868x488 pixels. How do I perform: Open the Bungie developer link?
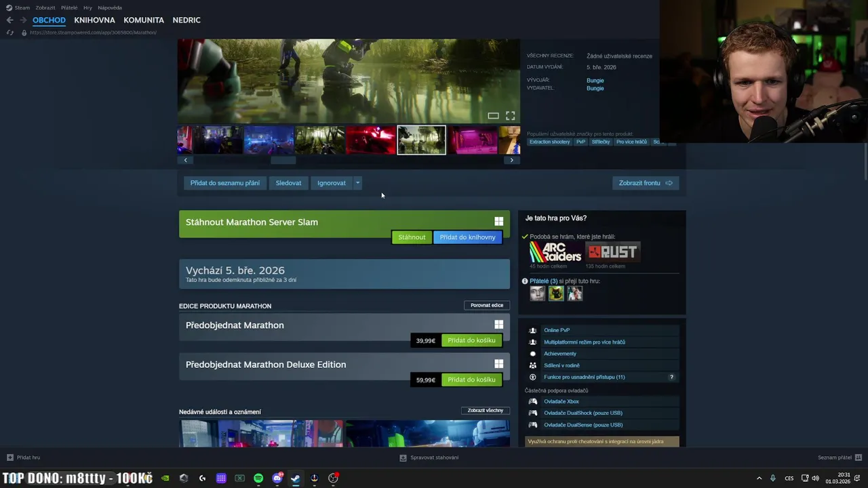click(595, 81)
